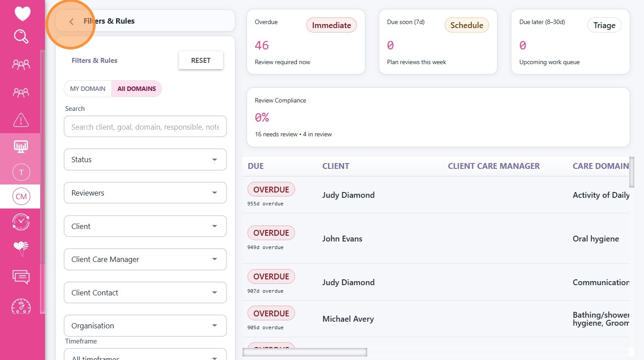Select the All DOMAINS toggle option
The width and height of the screenshot is (644, 360).
137,89
